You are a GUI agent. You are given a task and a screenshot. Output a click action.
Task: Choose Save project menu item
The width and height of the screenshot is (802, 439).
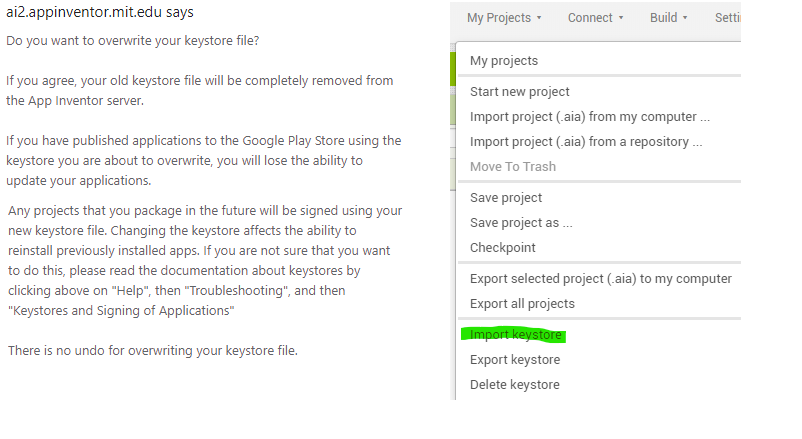tap(506, 198)
